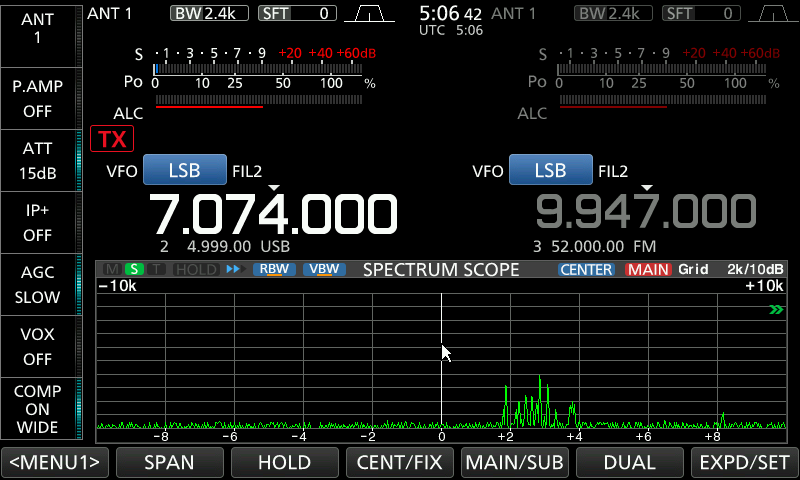Open the EXPD/SET scope settings

pos(744,462)
